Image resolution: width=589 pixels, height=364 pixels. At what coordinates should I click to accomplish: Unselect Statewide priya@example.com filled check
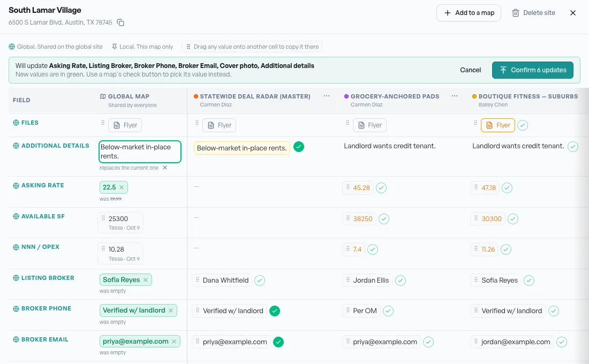click(278, 342)
